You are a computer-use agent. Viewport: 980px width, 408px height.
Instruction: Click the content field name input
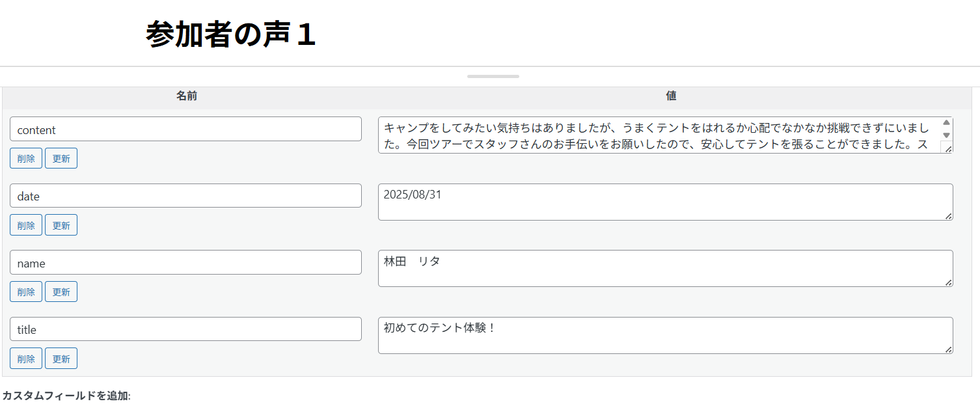pos(185,129)
